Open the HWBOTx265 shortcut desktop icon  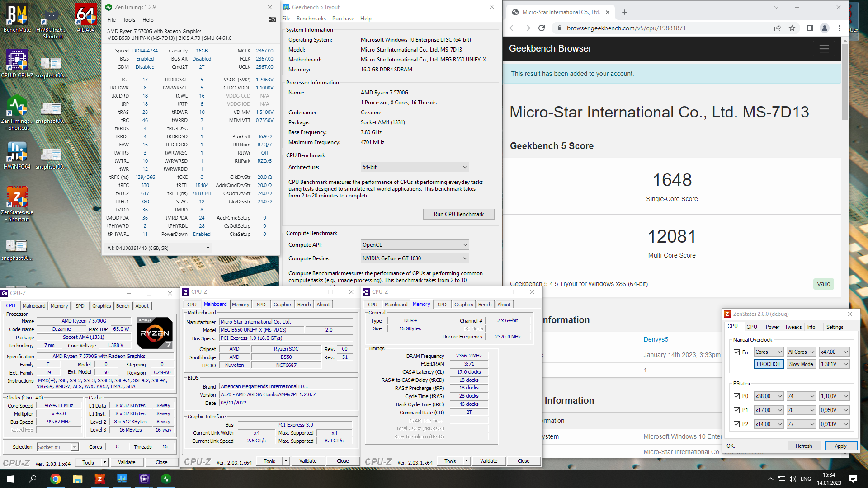[x=51, y=22]
